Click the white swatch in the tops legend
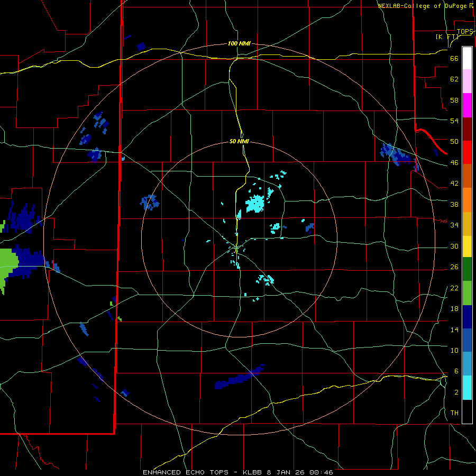Screen dimensions: 476x476 pos(467,58)
